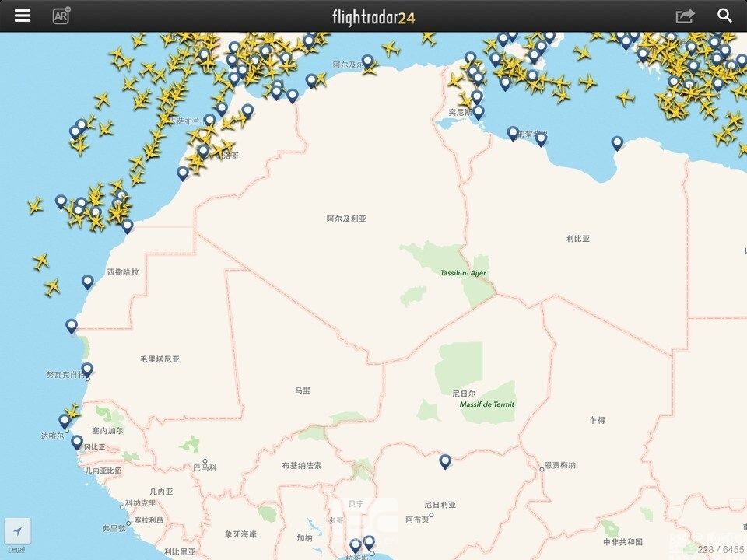The height and width of the screenshot is (560, 747).
Task: Select the 西撒哈拉 coast airport pin
Action: (x=87, y=282)
